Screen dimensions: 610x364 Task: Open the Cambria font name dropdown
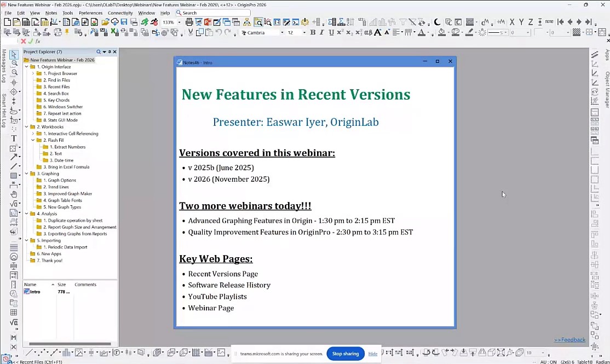[x=282, y=33]
